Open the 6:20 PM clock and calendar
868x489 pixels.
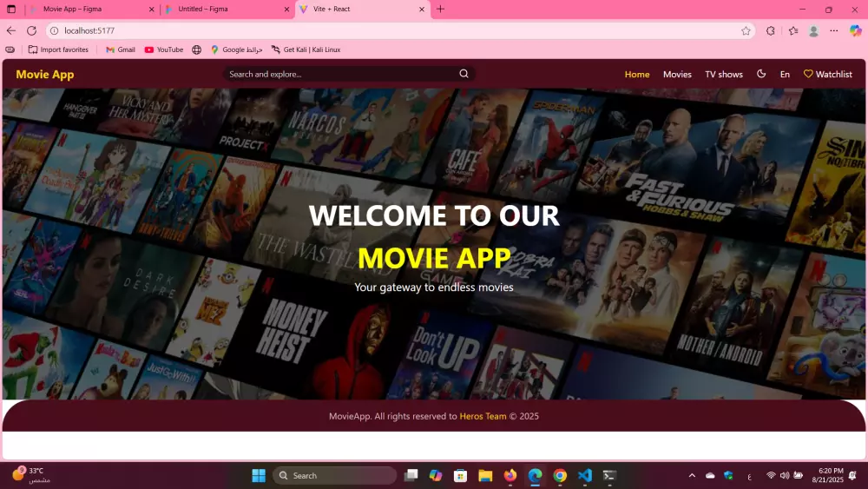827,475
